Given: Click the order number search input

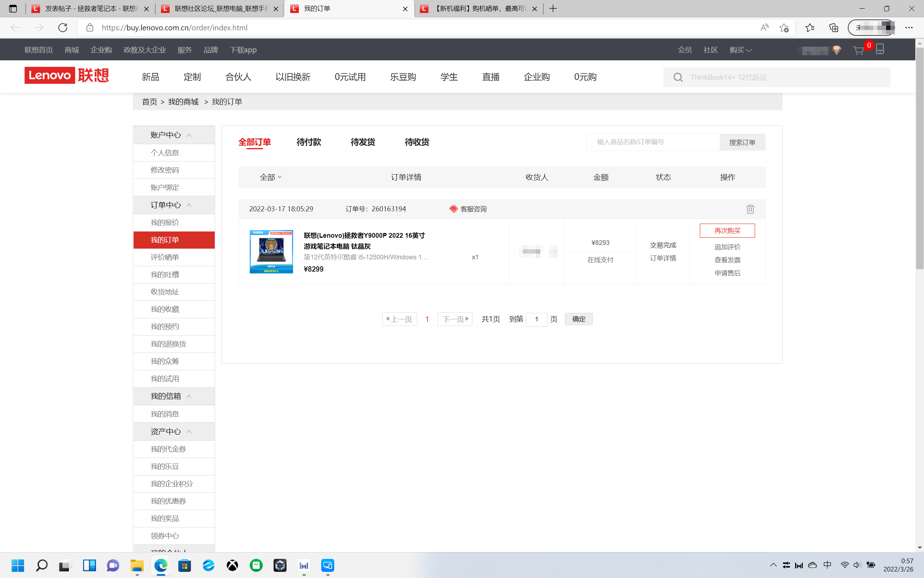Looking at the screenshot, I should 653,142.
